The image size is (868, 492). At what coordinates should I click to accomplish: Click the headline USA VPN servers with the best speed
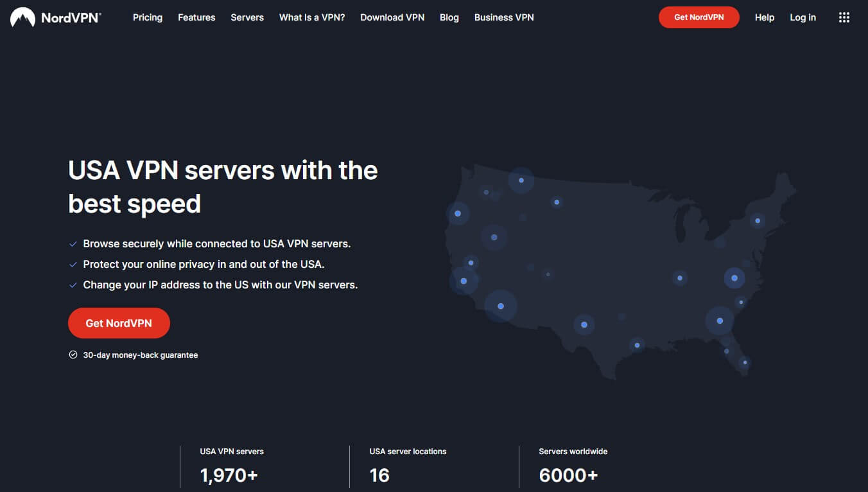[x=223, y=187]
